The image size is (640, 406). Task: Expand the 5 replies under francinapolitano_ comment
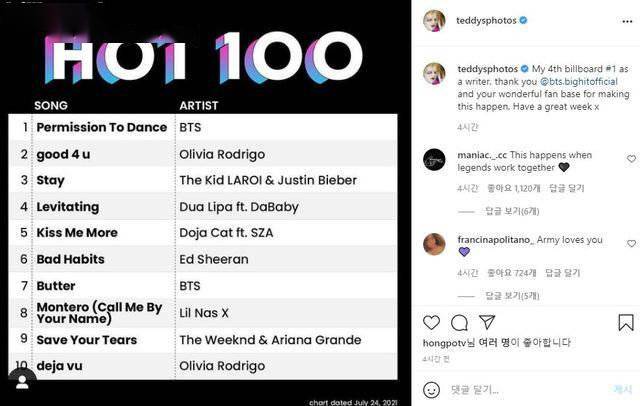coord(512,295)
